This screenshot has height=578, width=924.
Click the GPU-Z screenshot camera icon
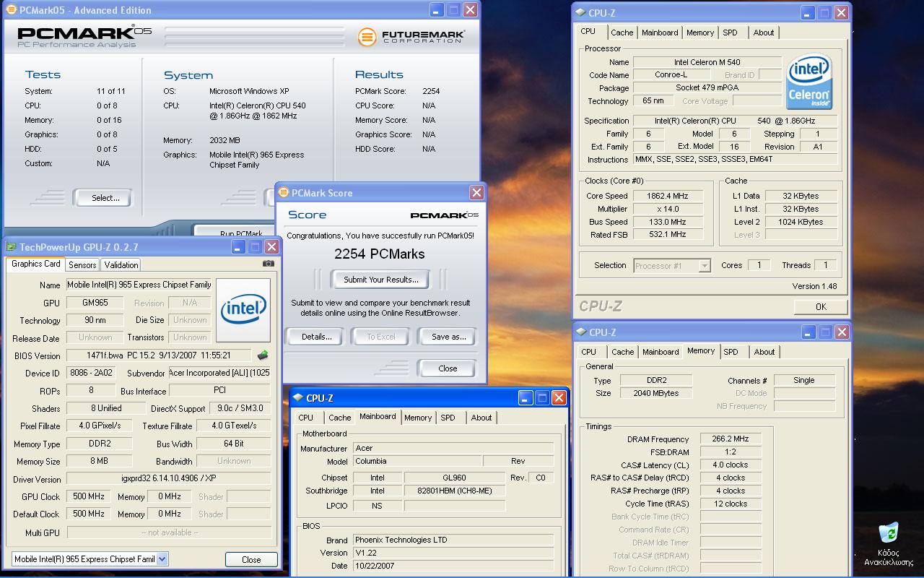pos(269,264)
